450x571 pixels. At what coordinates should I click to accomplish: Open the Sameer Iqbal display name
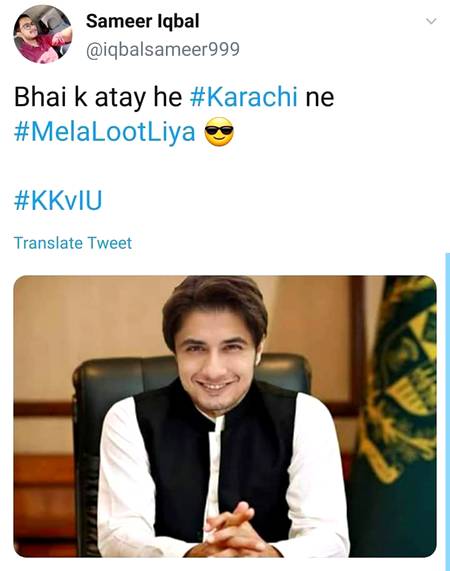143,21
